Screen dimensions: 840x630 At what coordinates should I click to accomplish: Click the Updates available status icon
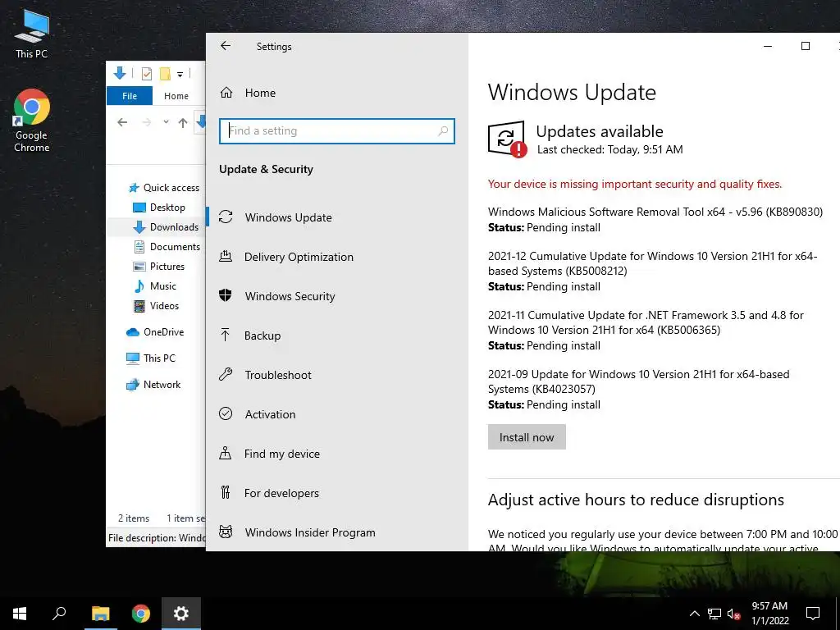[x=507, y=139]
